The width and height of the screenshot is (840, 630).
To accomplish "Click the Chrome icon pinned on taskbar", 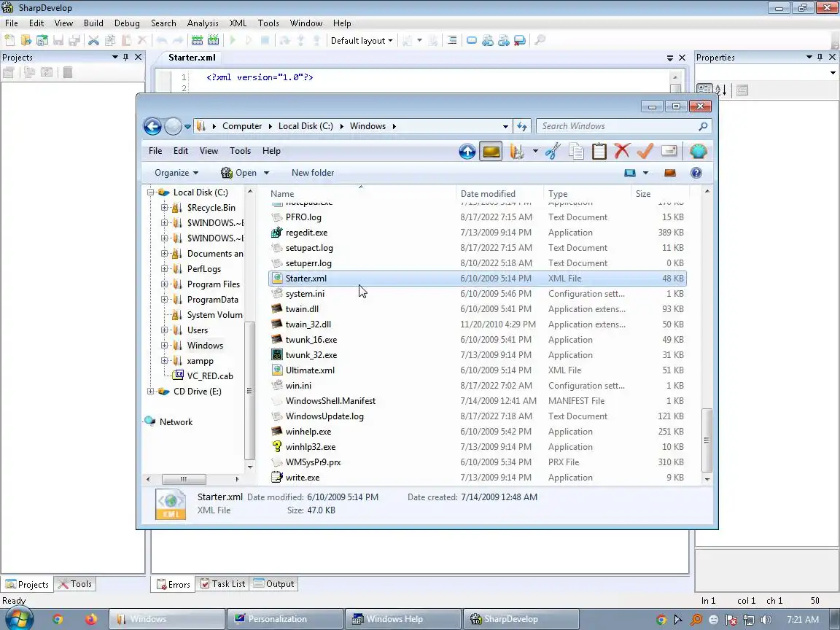I will click(58, 619).
